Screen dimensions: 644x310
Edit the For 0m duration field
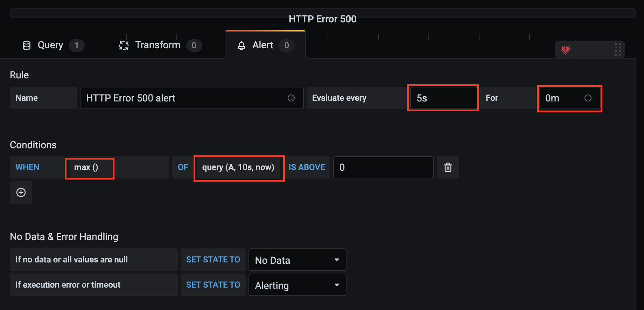(x=569, y=98)
